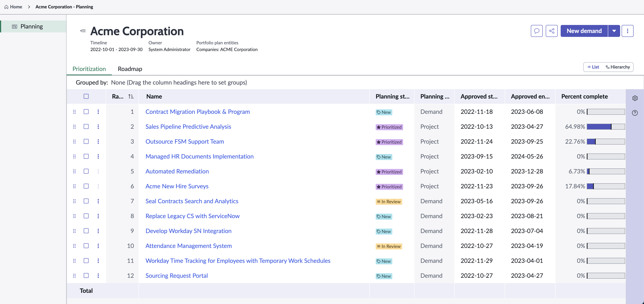This screenshot has height=304, width=644.
Task: Open the Automated Remediation link
Action: coord(177,171)
